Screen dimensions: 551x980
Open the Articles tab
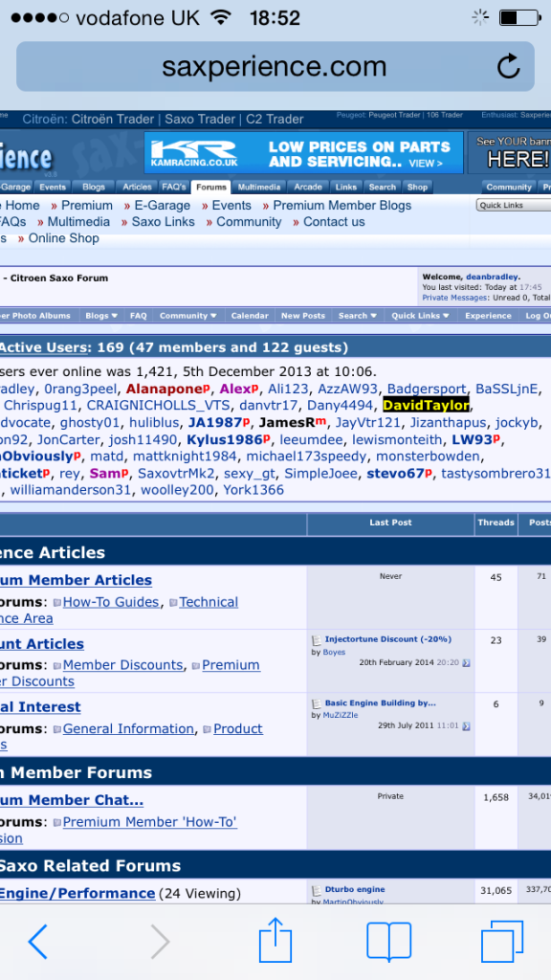pos(137,187)
